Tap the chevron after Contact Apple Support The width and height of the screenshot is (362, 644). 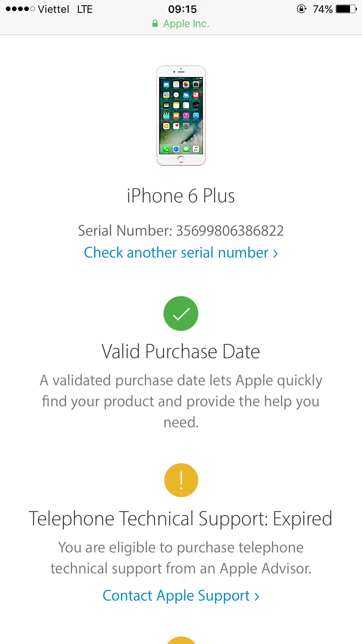coord(257,596)
